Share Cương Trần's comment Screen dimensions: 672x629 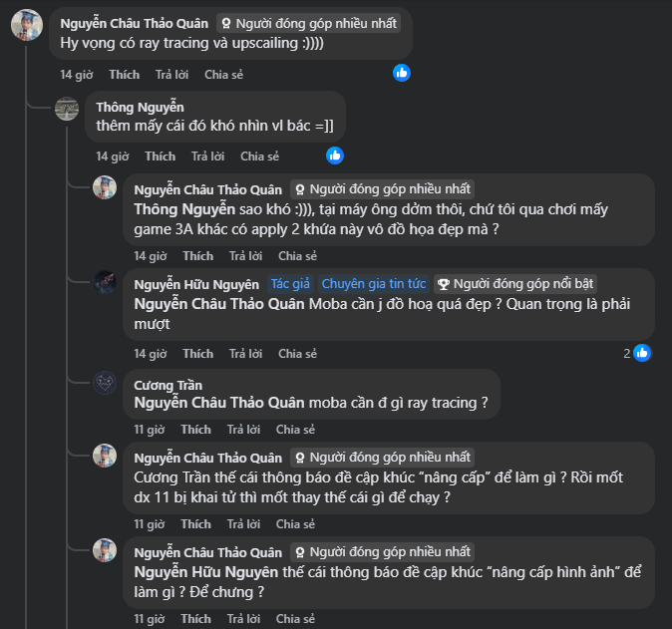tap(295, 430)
